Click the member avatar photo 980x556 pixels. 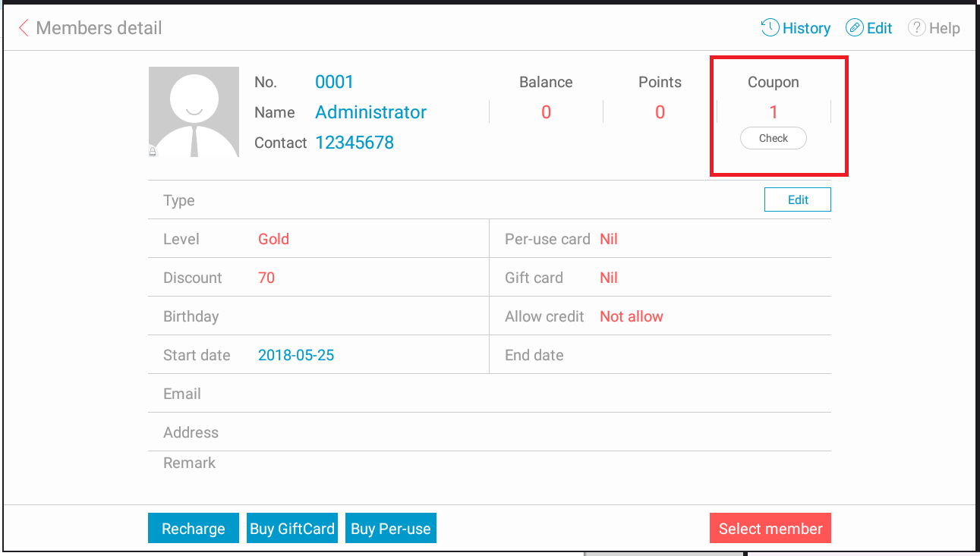pos(194,112)
